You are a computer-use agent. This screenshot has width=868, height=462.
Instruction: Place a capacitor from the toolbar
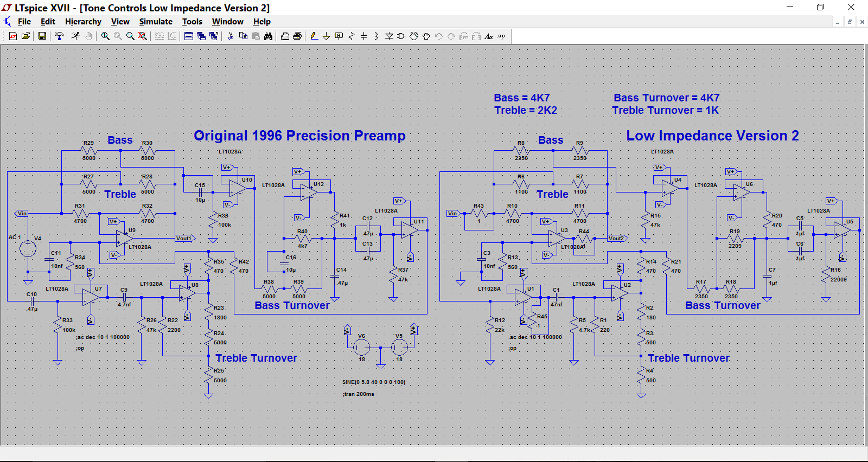(363, 36)
